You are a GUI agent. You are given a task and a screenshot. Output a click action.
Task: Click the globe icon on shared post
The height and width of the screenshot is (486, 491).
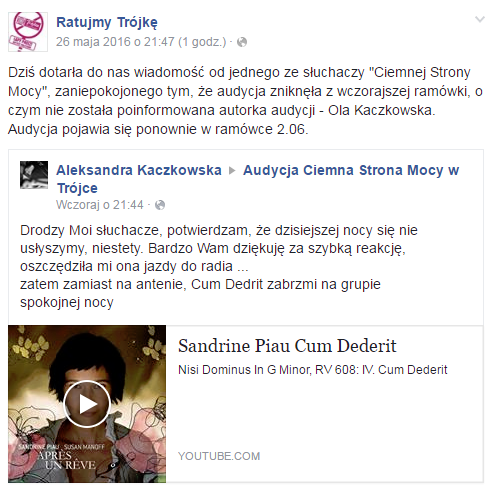coord(160,205)
